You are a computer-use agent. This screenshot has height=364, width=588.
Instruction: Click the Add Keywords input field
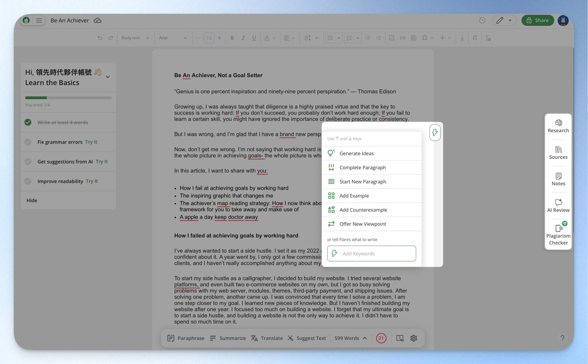pos(371,253)
